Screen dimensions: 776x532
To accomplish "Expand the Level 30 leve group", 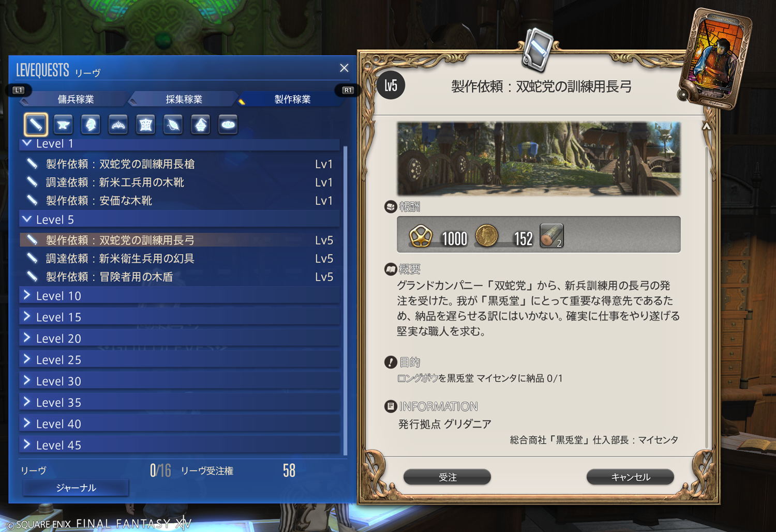I will tap(179, 381).
